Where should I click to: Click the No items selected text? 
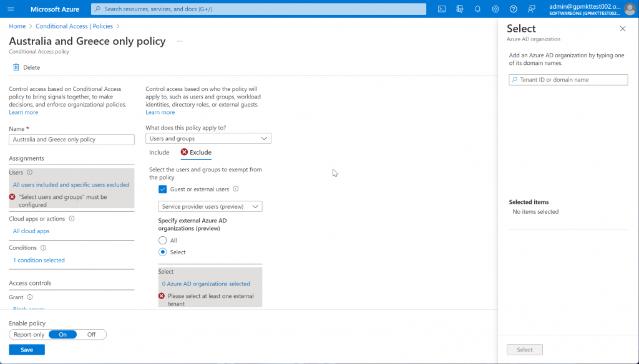(535, 212)
